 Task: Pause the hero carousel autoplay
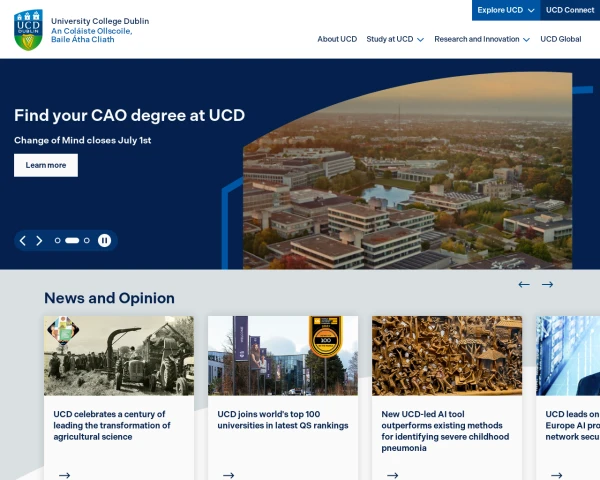[x=104, y=240]
